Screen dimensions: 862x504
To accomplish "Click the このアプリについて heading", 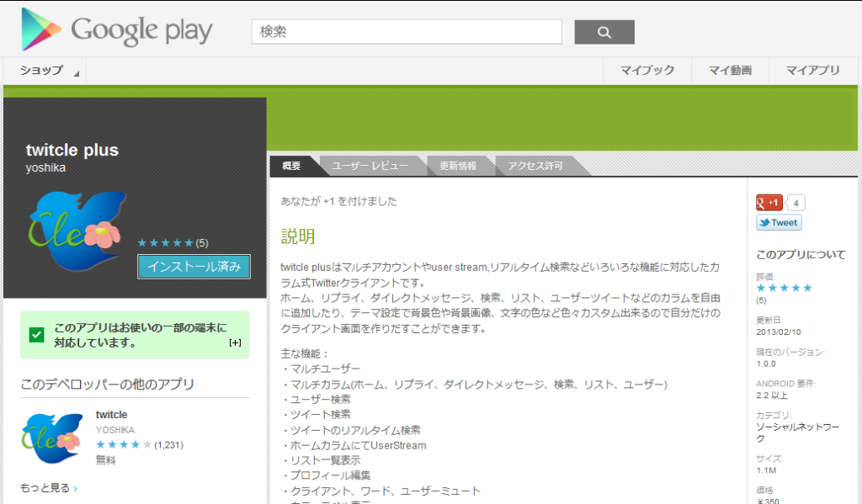I will 801,254.
